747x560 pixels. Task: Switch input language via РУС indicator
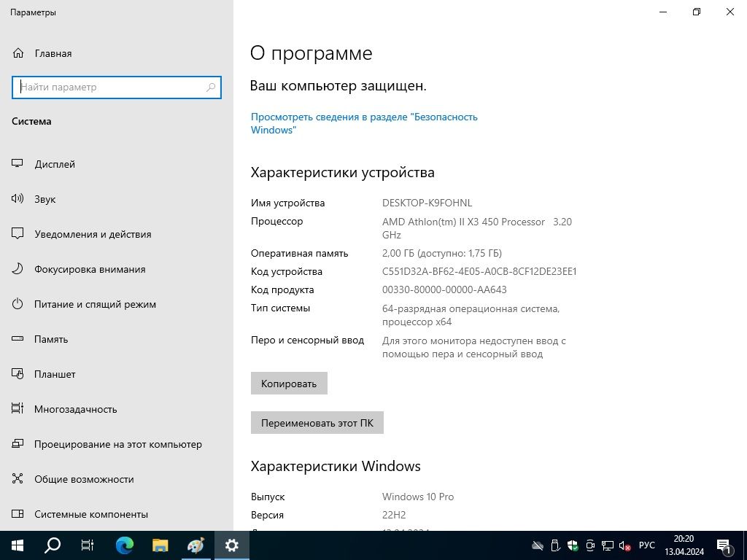[647, 545]
